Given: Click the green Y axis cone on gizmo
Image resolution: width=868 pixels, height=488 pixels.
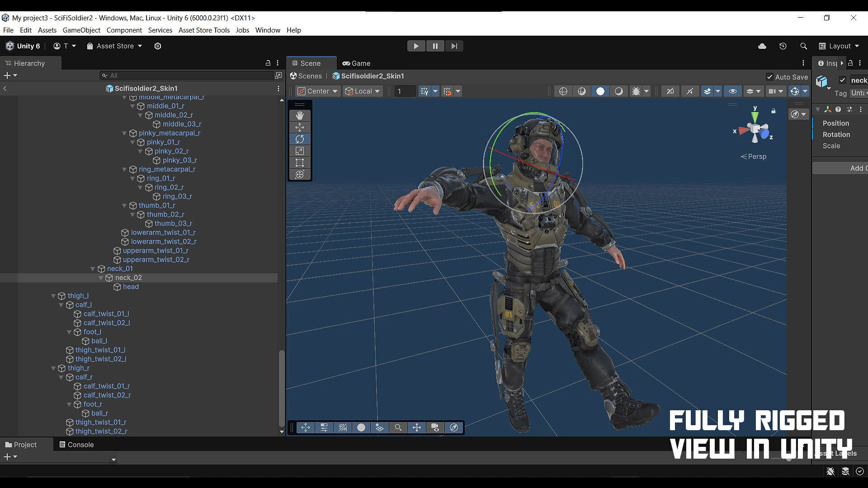Looking at the screenshot, I should (755, 117).
